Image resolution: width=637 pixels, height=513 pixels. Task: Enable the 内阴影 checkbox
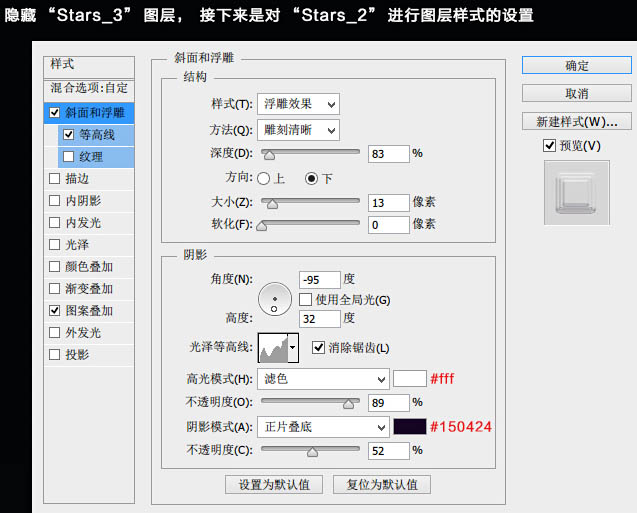54,201
